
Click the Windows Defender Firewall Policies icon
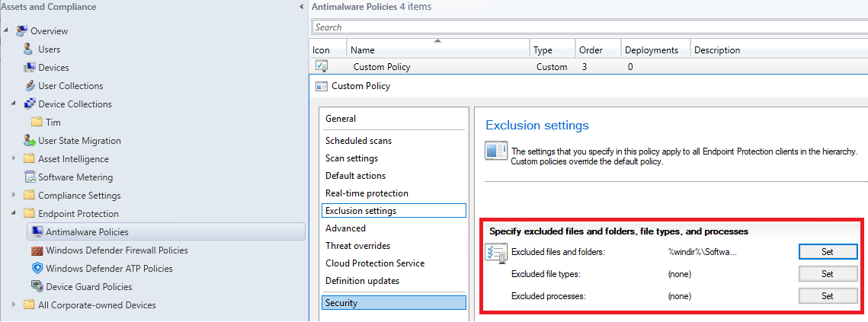click(x=37, y=250)
